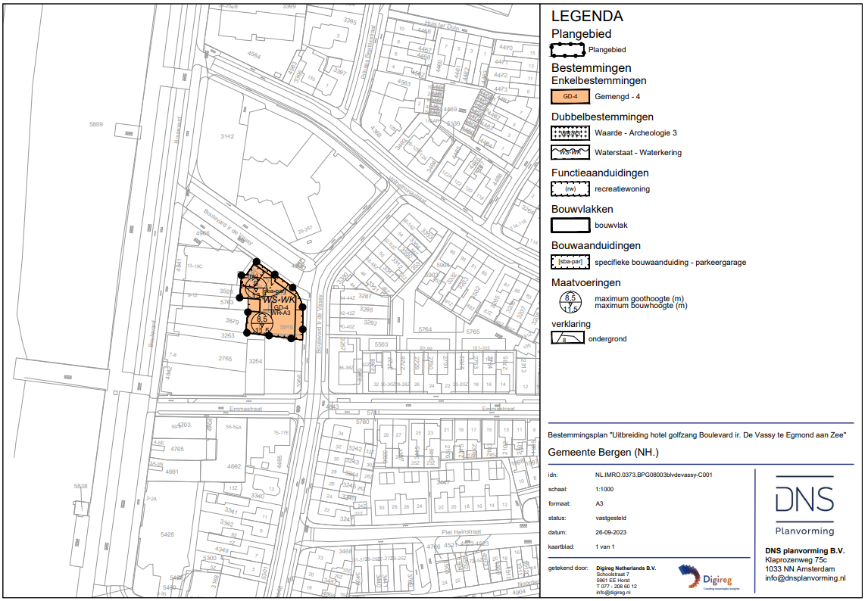Screen dimensions: 868x601
Task: Click 'specifieke bouwaanduiding - parkeergarage' text
Action: pyautogui.click(x=670, y=263)
